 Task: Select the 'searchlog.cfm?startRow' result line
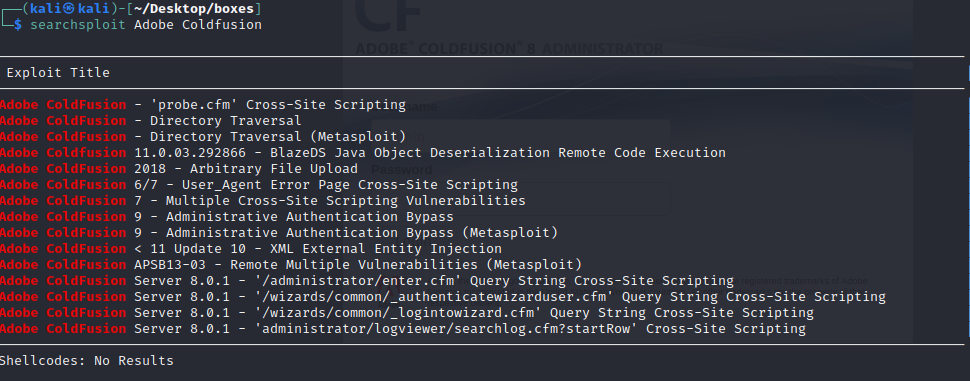403,329
